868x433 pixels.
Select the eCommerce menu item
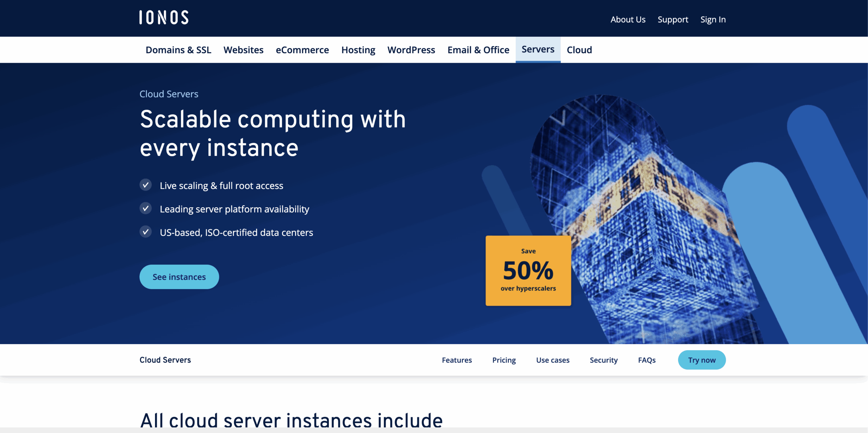[x=302, y=50]
